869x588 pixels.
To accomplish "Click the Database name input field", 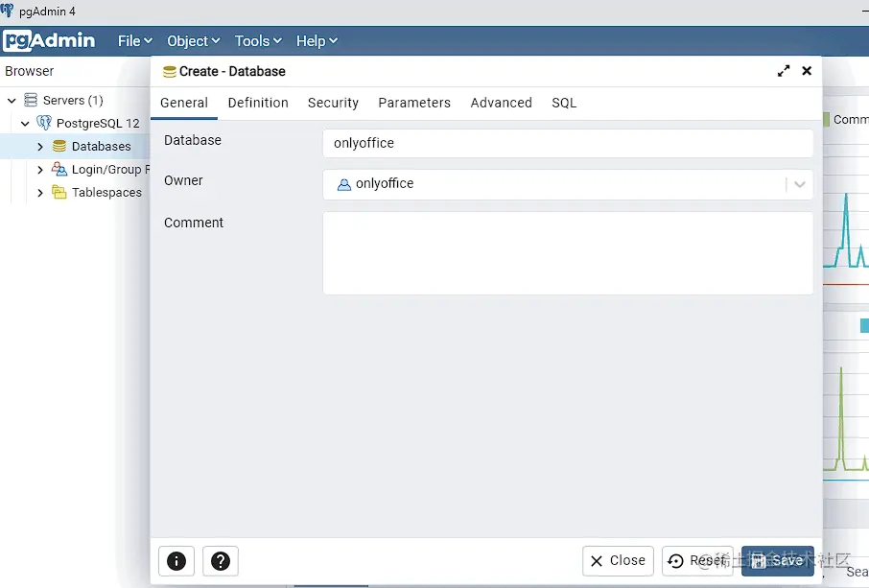I will [x=568, y=143].
